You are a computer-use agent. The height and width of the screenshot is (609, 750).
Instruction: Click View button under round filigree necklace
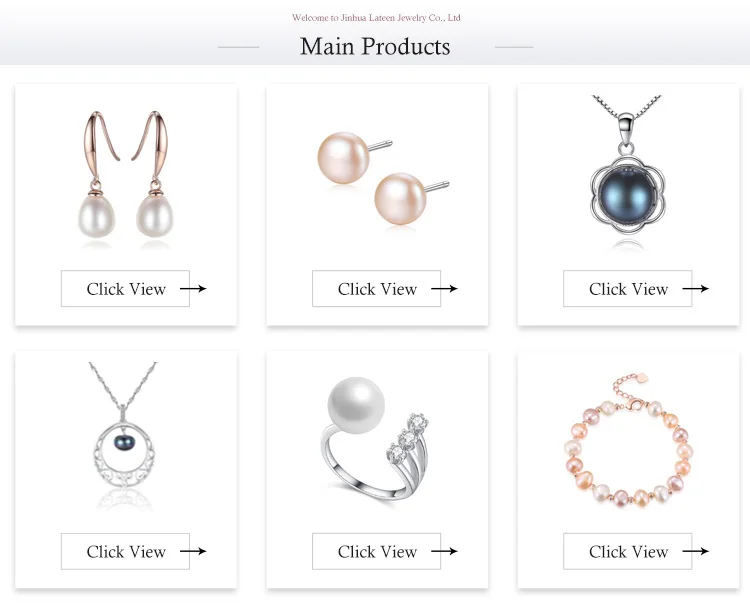(x=125, y=551)
